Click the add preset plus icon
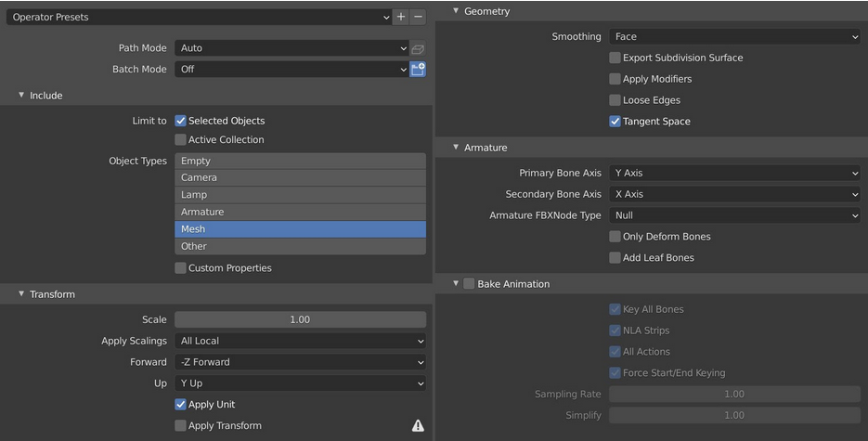 (401, 17)
